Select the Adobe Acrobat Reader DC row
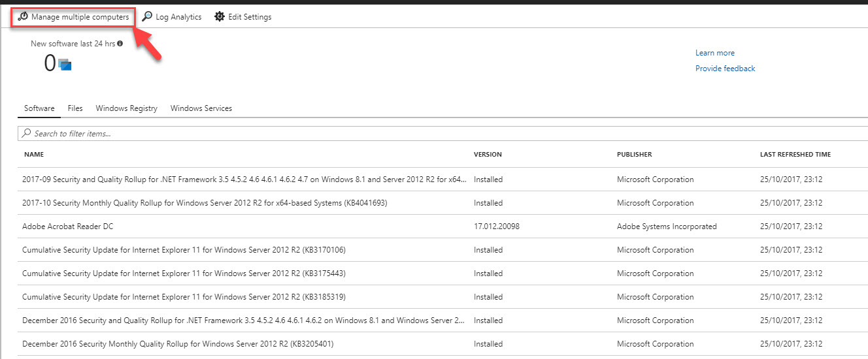 [443, 226]
